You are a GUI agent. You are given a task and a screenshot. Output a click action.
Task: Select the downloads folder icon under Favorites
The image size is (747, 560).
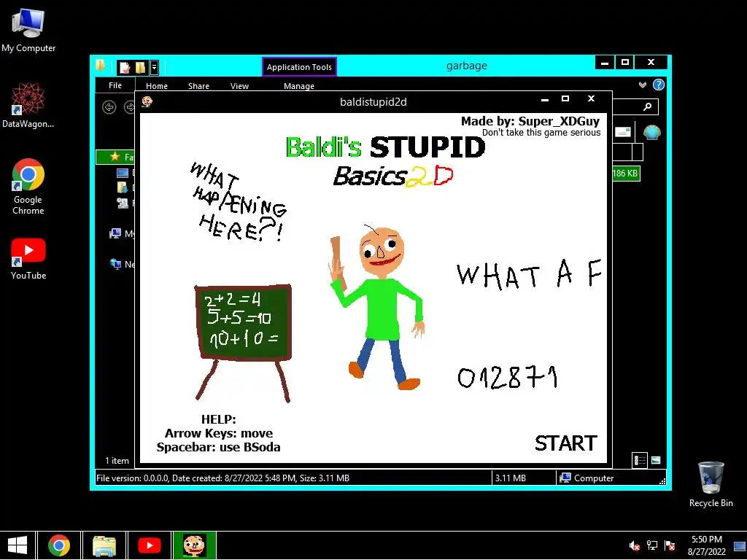[x=123, y=187]
